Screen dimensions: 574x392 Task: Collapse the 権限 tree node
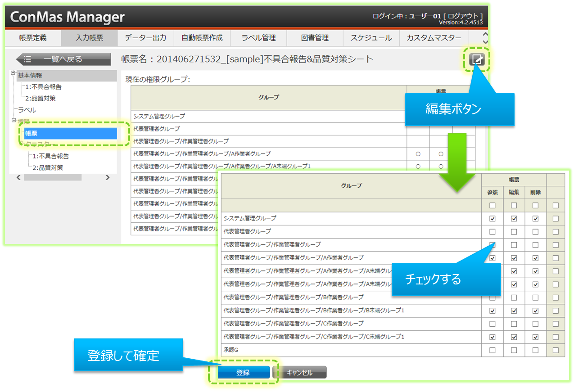pyautogui.click(x=13, y=121)
